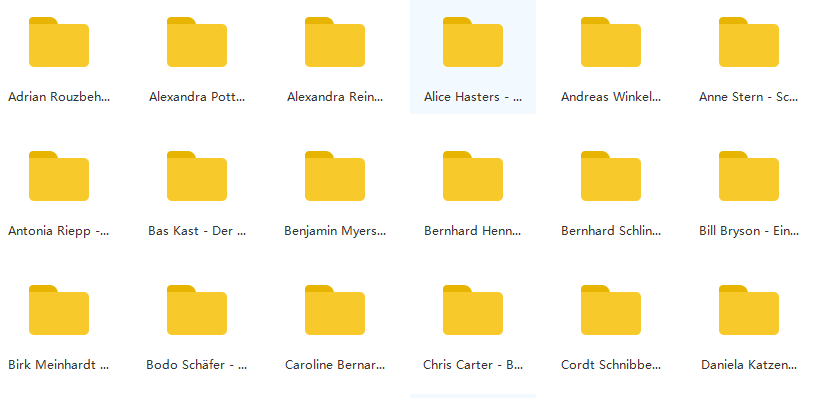Click the Chris Carter folder icon
The width and height of the screenshot is (819, 398).
pyautogui.click(x=473, y=310)
